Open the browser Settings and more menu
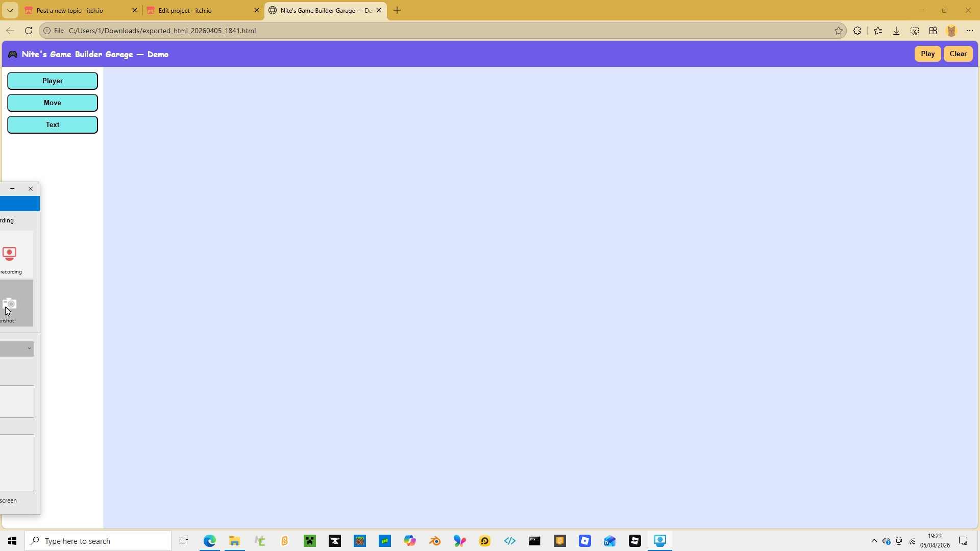The height and width of the screenshot is (551, 980). 970,31
